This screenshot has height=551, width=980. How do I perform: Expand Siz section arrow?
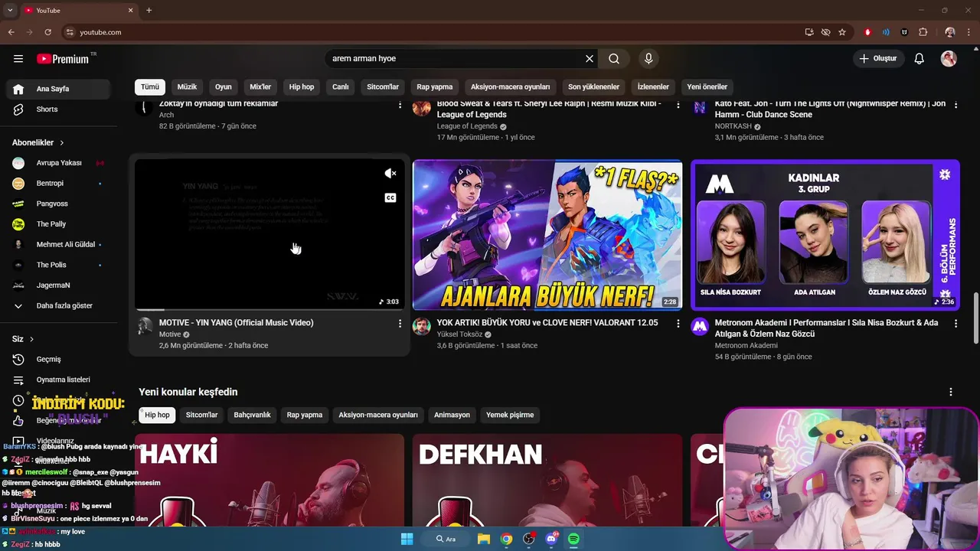coord(31,339)
